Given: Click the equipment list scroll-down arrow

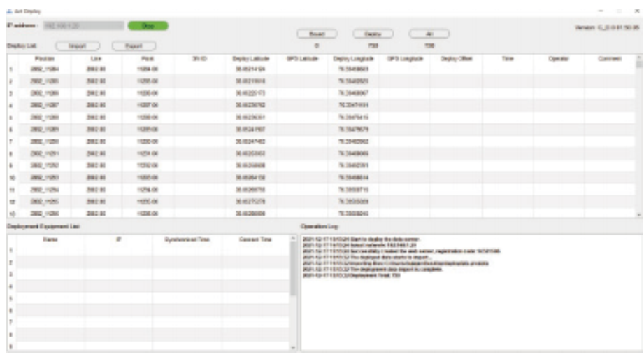Looking at the screenshot, I should point(293,347).
